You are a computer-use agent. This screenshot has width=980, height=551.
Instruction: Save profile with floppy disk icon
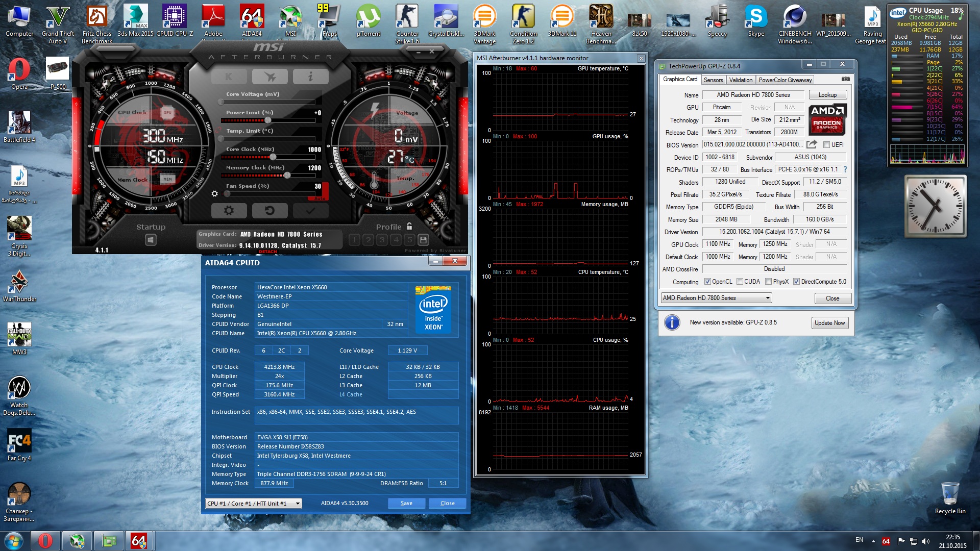[423, 240]
